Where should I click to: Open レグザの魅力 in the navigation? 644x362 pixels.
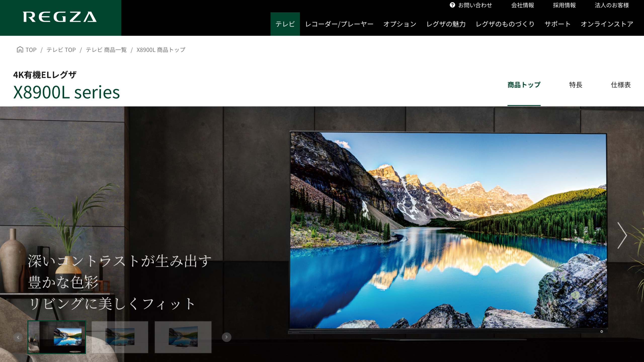click(446, 24)
